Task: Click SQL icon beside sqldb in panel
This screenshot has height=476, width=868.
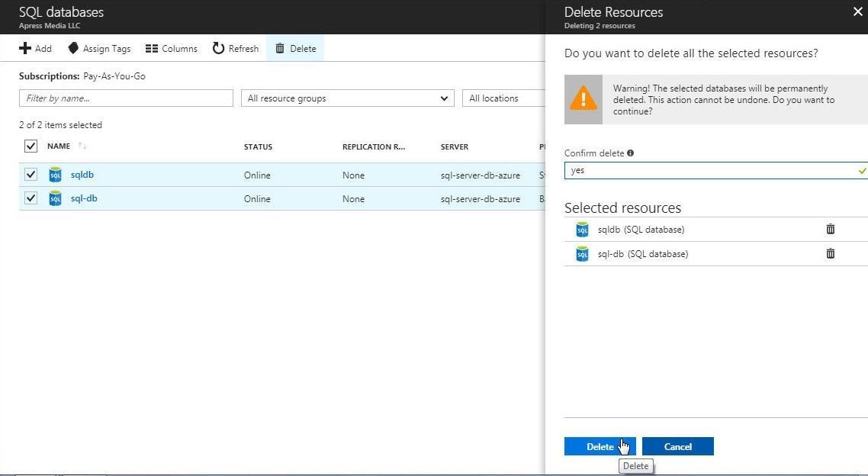Action: point(583,229)
